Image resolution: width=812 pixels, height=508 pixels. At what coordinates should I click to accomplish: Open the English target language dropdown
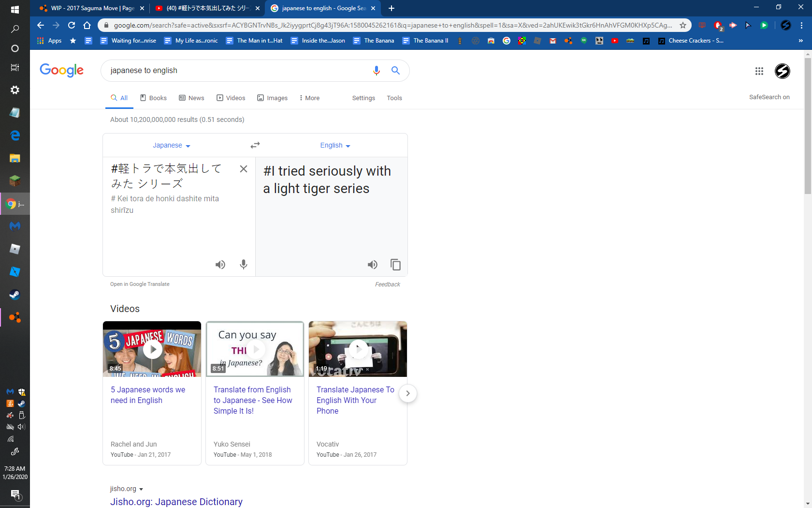[335, 145]
